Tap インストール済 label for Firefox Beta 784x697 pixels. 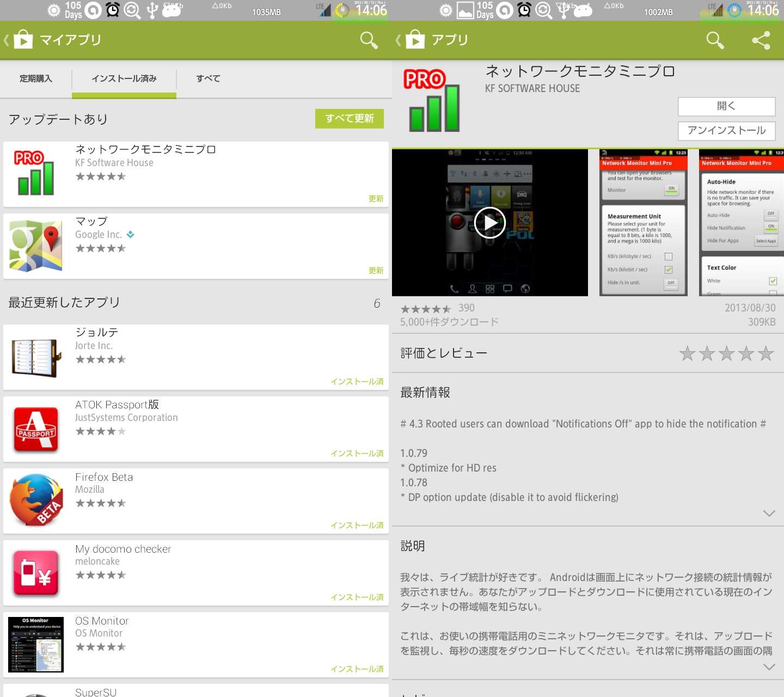(357, 525)
